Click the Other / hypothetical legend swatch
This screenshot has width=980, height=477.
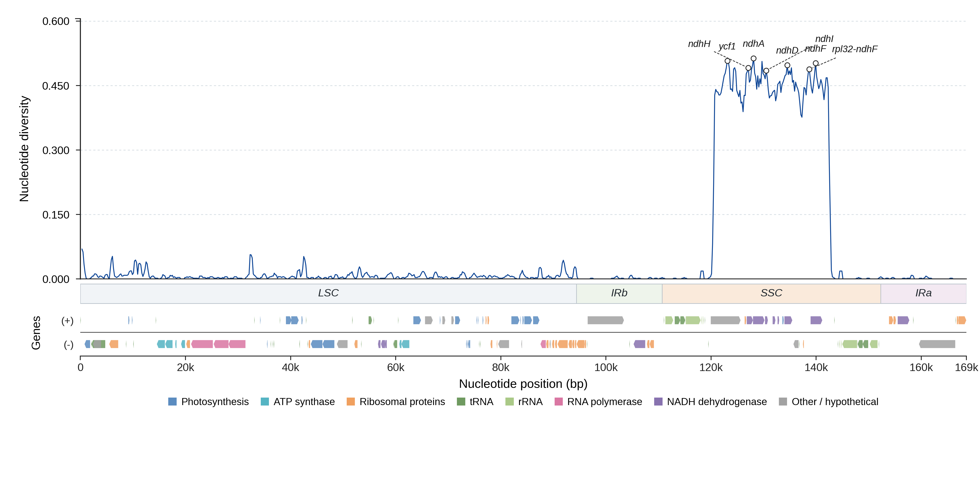pos(783,402)
